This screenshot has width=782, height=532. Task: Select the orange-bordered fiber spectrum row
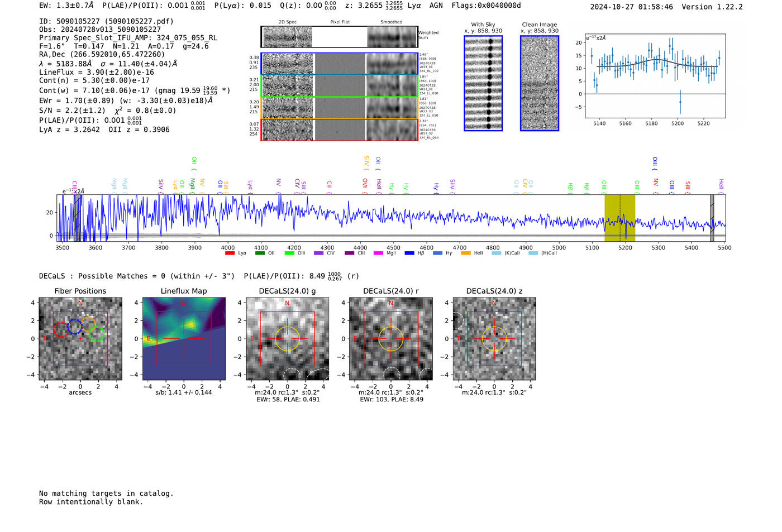click(x=340, y=108)
